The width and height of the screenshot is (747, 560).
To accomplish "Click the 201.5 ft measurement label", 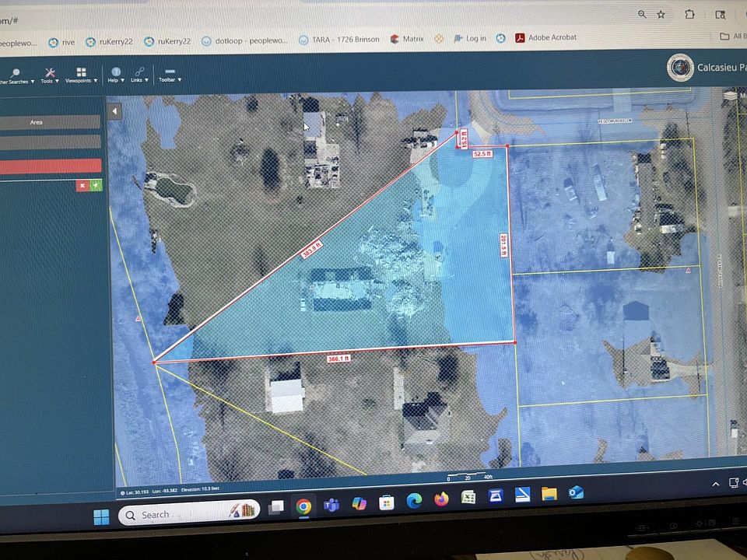I will click(x=503, y=245).
